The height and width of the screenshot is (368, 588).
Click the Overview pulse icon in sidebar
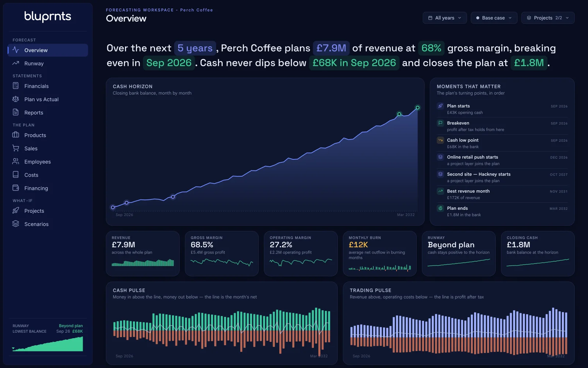point(15,50)
